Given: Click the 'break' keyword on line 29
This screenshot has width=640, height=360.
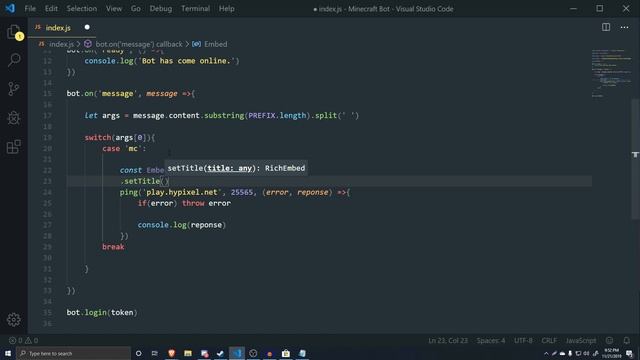Looking at the screenshot, I should [x=113, y=247].
